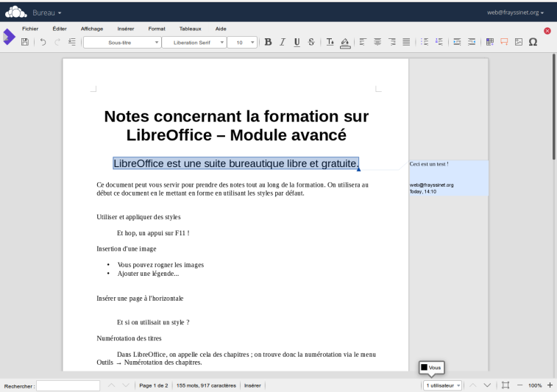Click the document title heading
Image resolution: width=557 pixels, height=392 pixels.
(236, 126)
